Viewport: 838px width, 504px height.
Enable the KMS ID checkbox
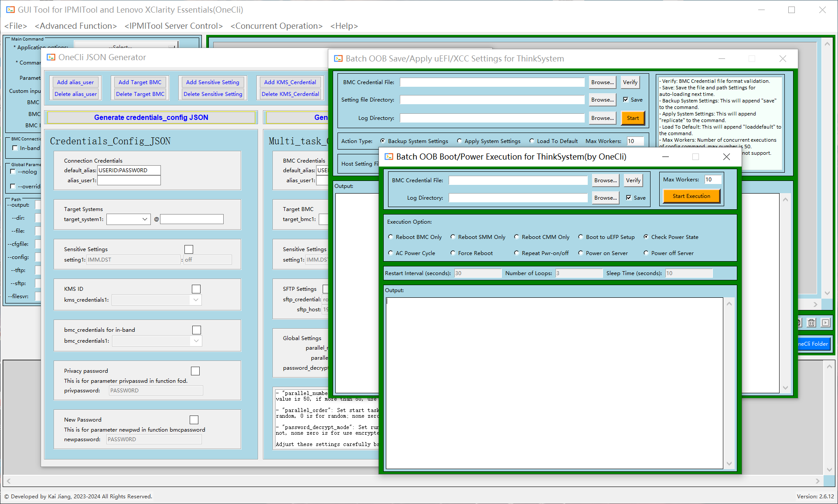(196, 289)
